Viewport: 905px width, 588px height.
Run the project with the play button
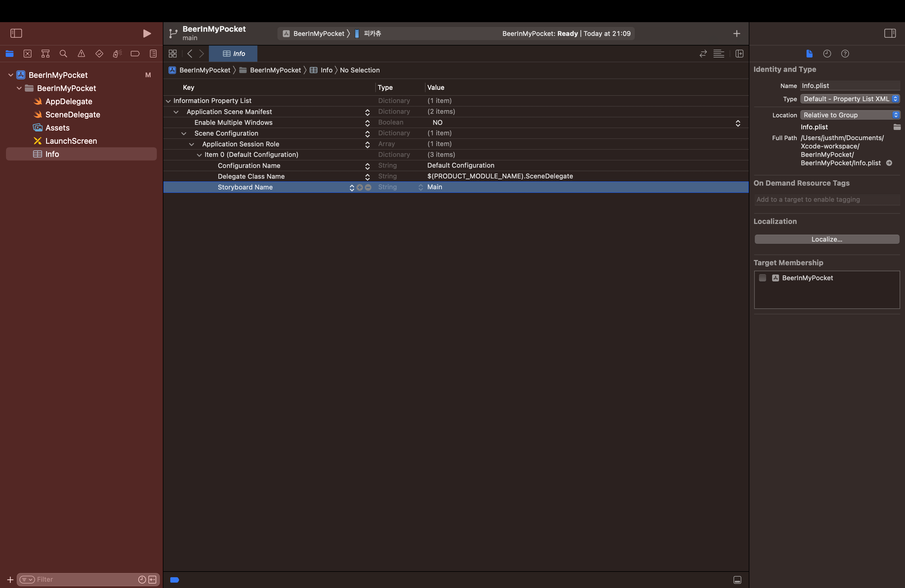click(147, 34)
